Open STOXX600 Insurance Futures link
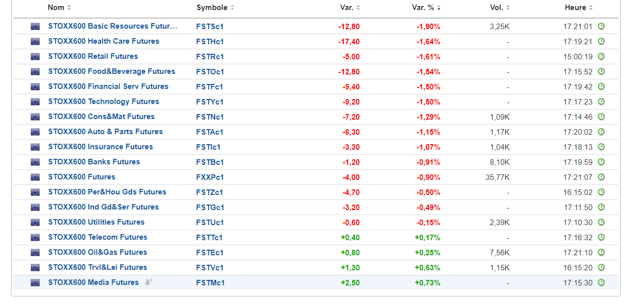644x306 pixels. point(101,147)
